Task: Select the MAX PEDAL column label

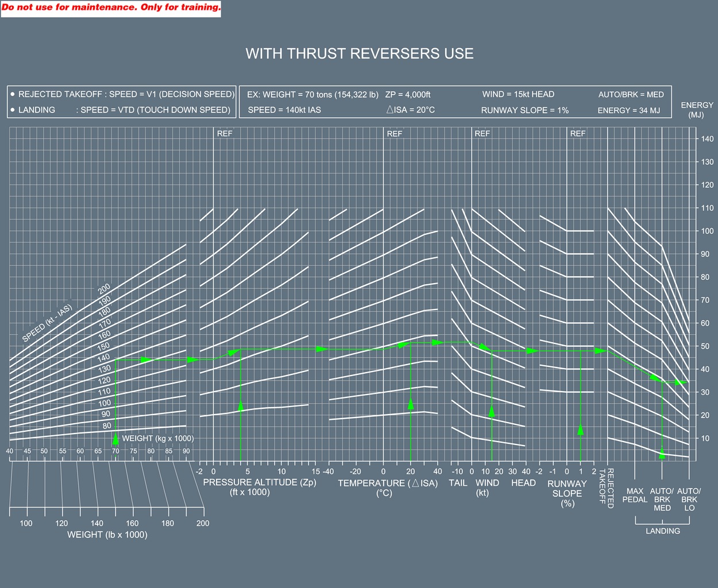Action: (x=635, y=495)
